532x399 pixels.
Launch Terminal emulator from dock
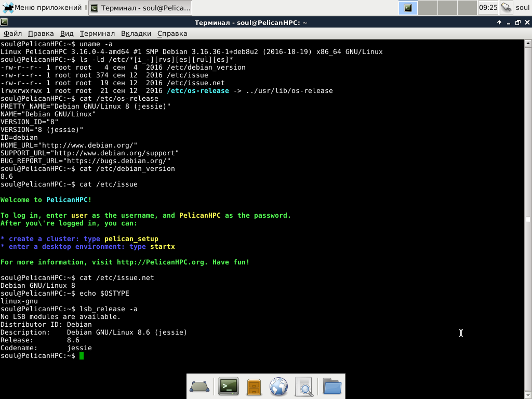click(229, 387)
